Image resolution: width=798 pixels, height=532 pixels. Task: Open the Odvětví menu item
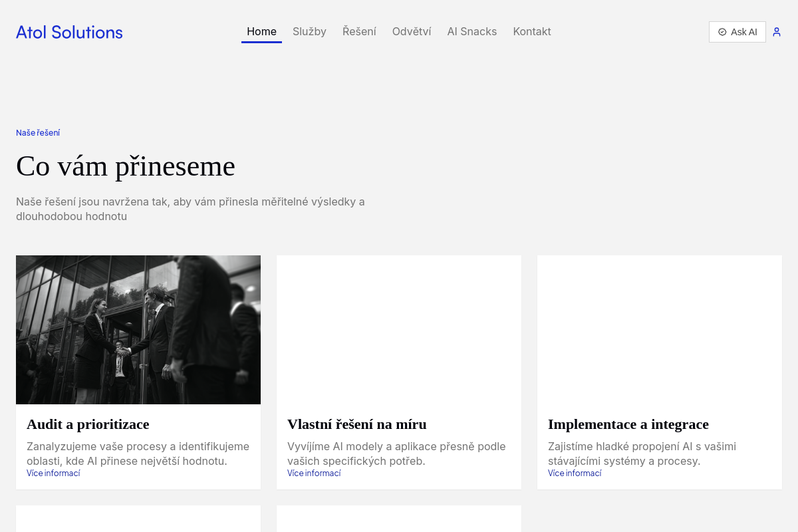(x=412, y=31)
